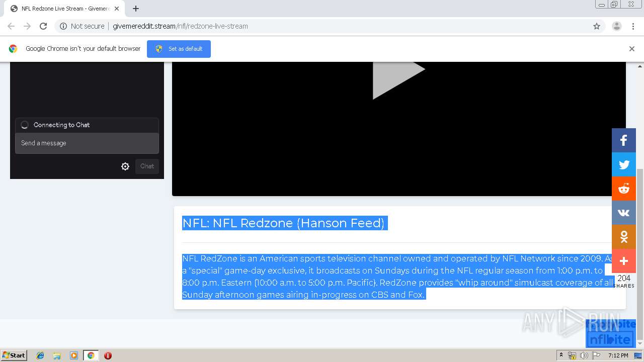Image resolution: width=644 pixels, height=362 pixels.
Task: Share page on Twitter
Action: [x=624, y=164]
